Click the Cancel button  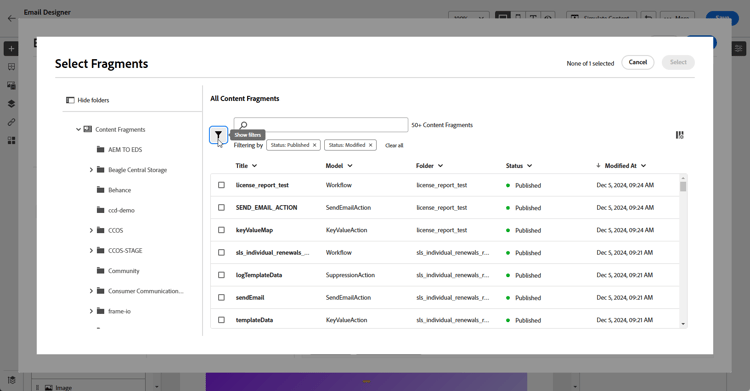click(x=638, y=62)
